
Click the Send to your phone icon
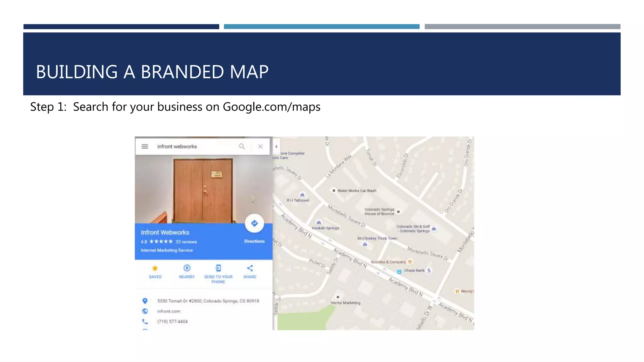pyautogui.click(x=218, y=268)
